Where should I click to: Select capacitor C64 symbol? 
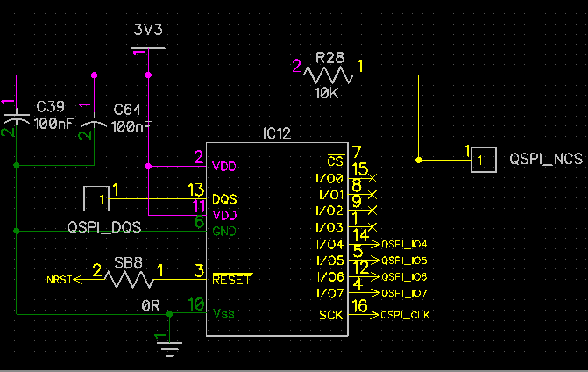click(x=94, y=122)
